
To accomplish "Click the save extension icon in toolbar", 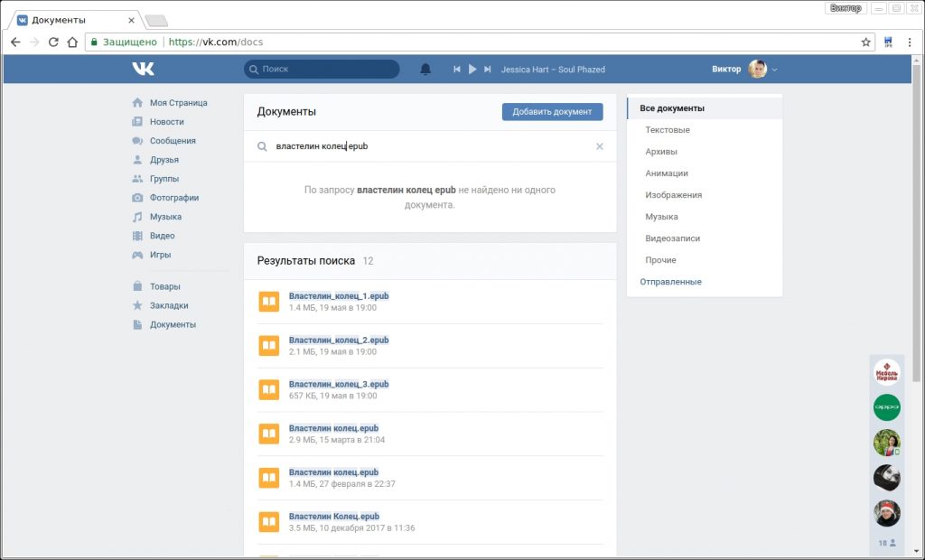I will 889,42.
